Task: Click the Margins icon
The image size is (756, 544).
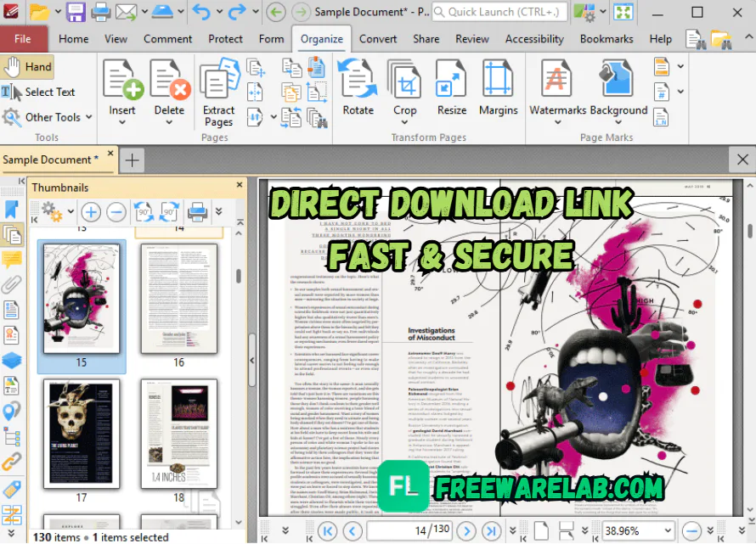Action: point(498,78)
